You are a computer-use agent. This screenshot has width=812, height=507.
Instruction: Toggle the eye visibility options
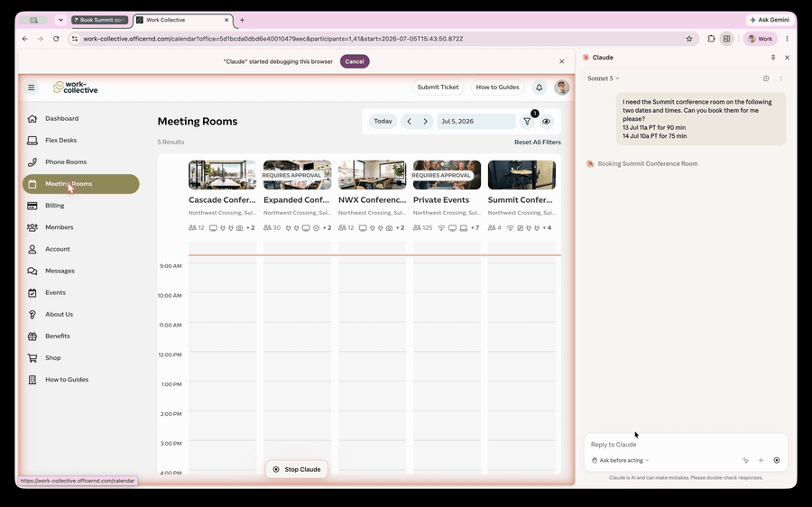point(547,121)
